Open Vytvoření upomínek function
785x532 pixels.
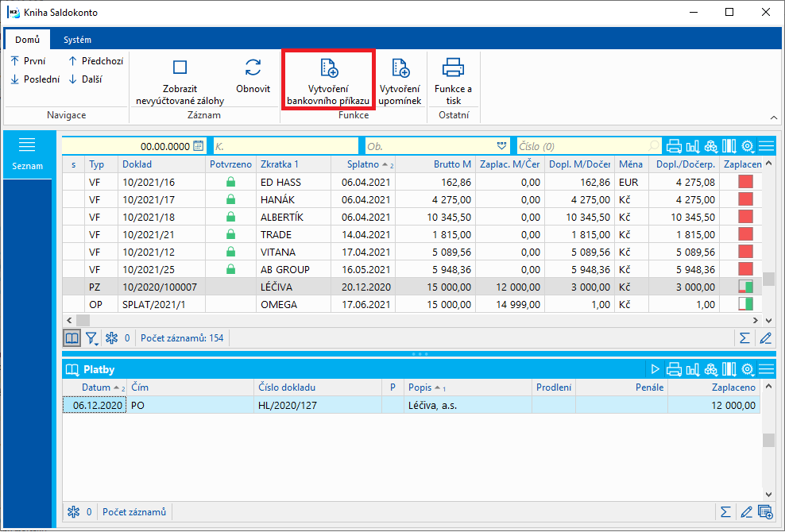coord(400,80)
